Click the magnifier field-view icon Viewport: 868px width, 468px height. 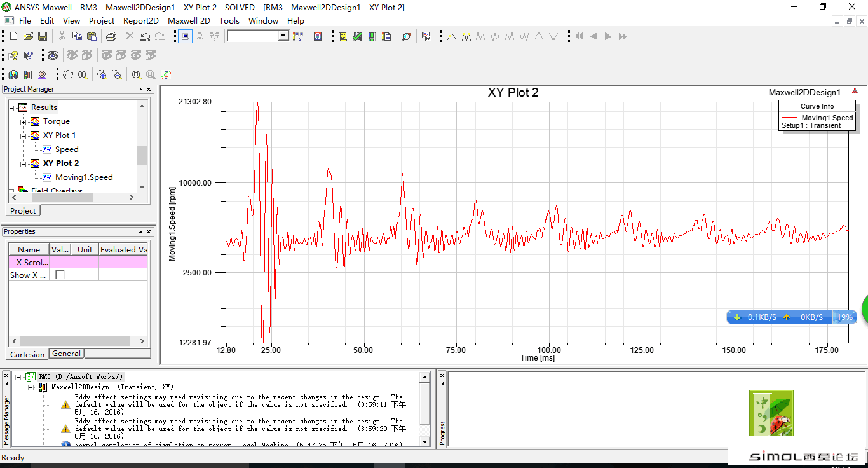406,36
